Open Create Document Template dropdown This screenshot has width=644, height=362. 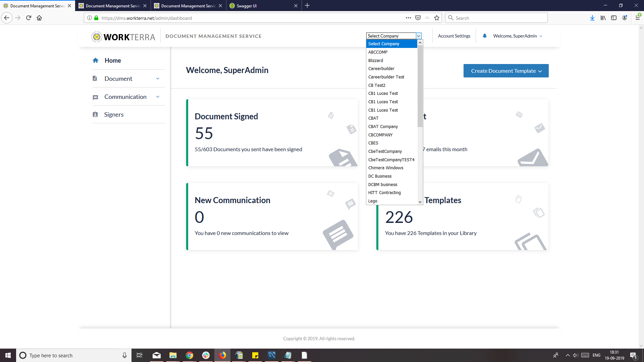click(x=506, y=71)
